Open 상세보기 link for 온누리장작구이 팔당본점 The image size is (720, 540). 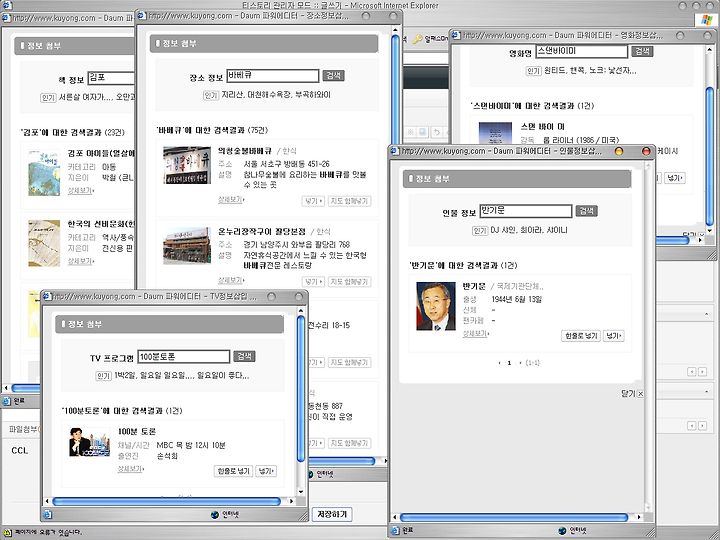231,280
